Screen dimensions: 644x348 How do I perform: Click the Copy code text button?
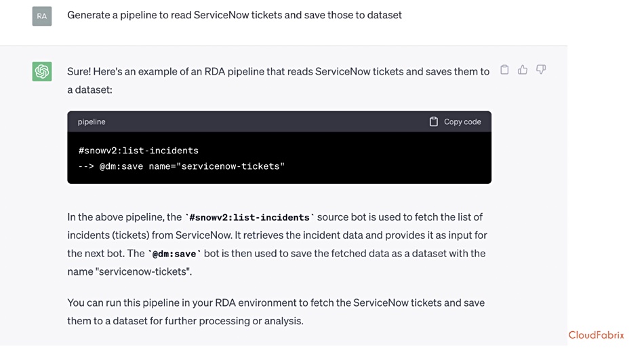[462, 121]
